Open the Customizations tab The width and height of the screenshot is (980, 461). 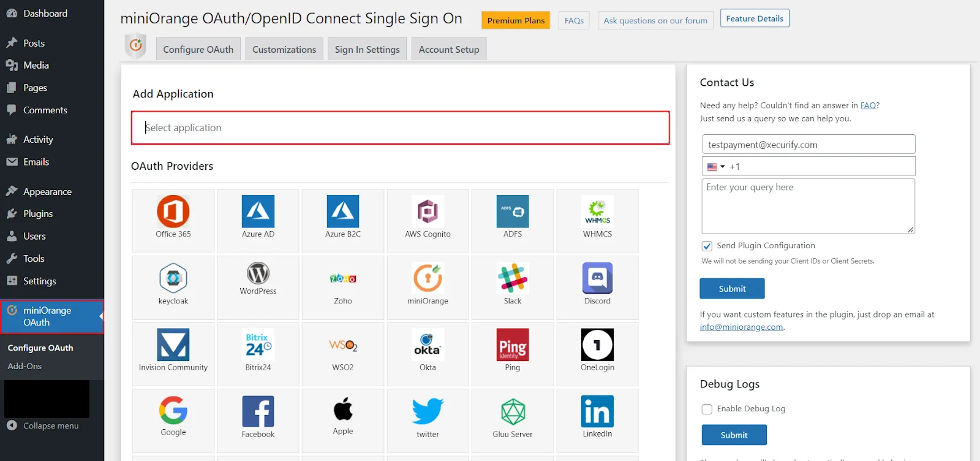click(284, 49)
